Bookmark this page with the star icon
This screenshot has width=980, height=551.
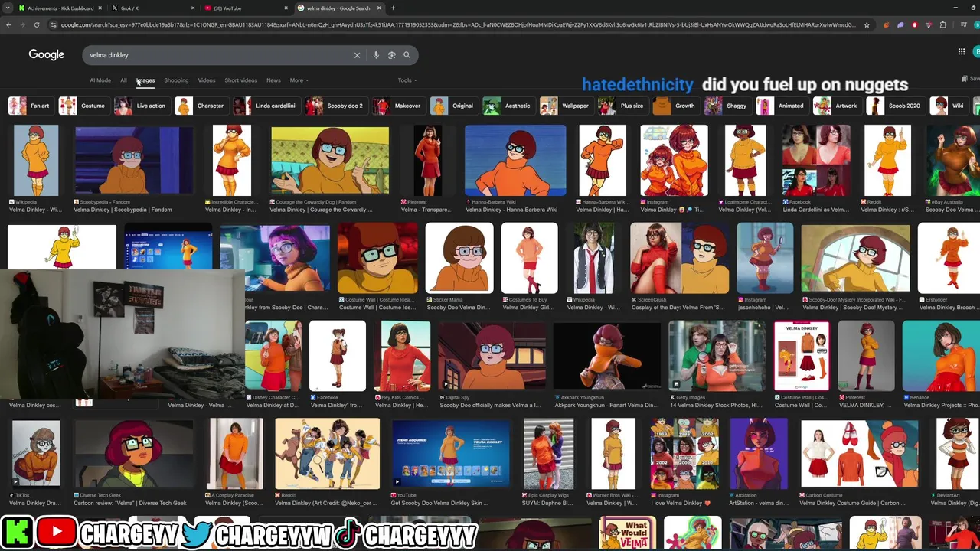click(x=867, y=24)
